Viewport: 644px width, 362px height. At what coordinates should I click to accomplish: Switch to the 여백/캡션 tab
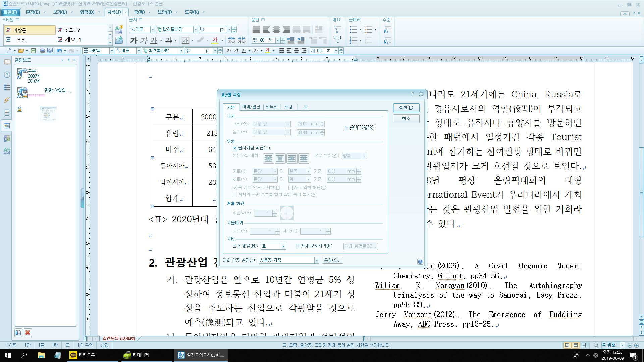[251, 107]
